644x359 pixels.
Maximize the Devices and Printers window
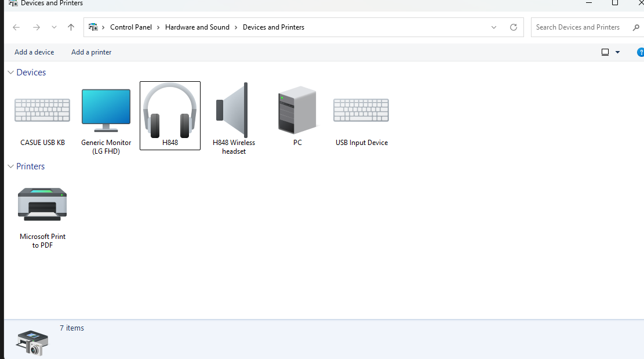(615, 3)
